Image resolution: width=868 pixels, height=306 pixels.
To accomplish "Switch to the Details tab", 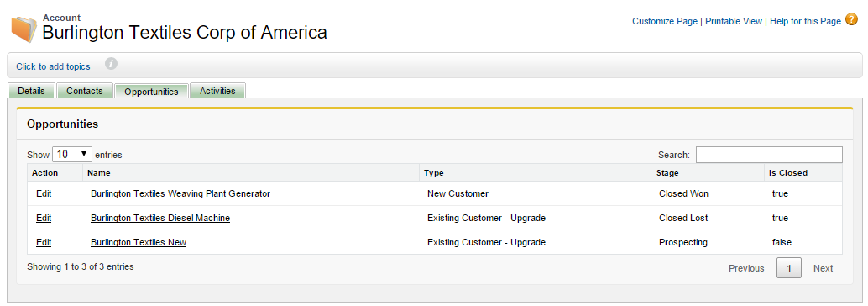I will (31, 91).
